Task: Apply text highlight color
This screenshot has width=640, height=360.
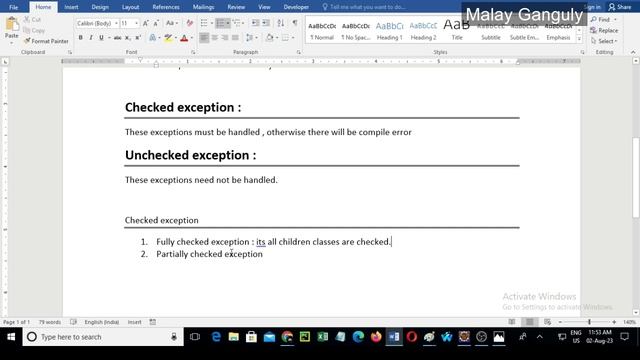Action: point(168,38)
